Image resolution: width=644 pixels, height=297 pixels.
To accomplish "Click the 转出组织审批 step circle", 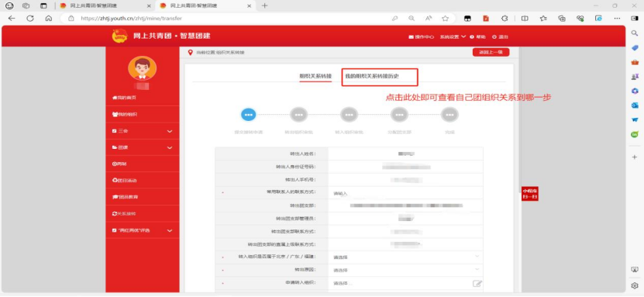I will pos(298,115).
